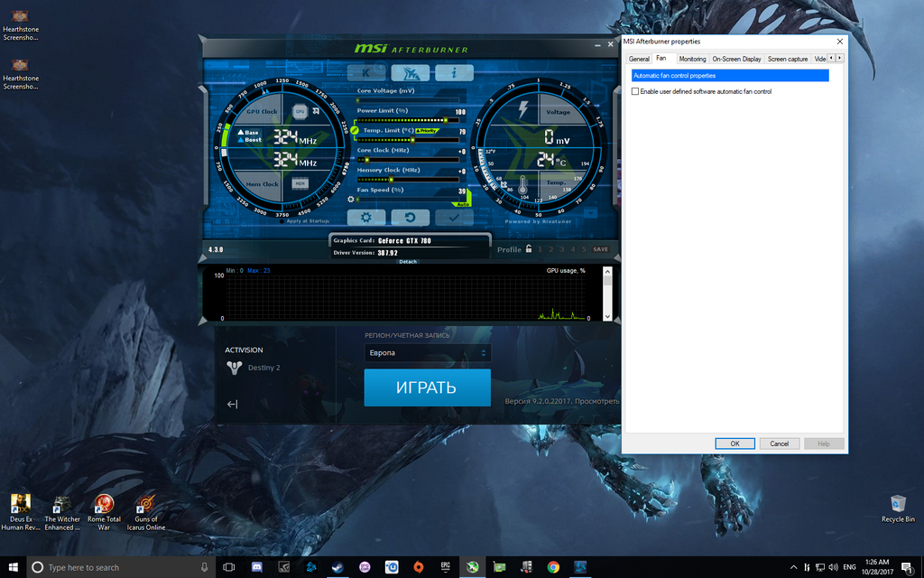Switch to the Monitoring tab
The height and width of the screenshot is (578, 924).
pyautogui.click(x=692, y=59)
